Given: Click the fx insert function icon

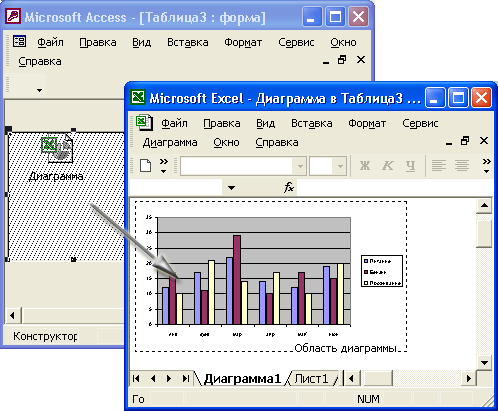Looking at the screenshot, I should (x=289, y=188).
